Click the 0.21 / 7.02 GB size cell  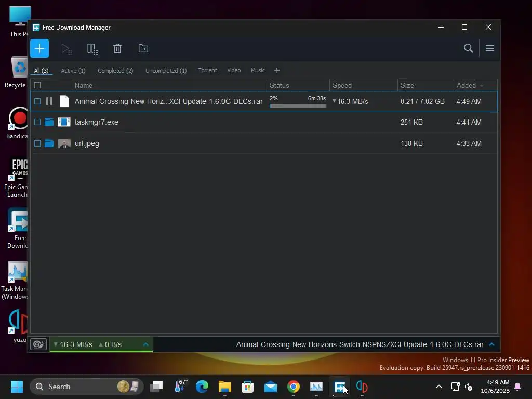point(422,101)
